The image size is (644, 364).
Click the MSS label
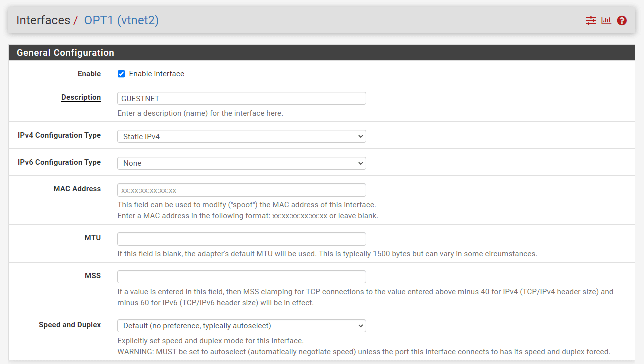pos(93,276)
